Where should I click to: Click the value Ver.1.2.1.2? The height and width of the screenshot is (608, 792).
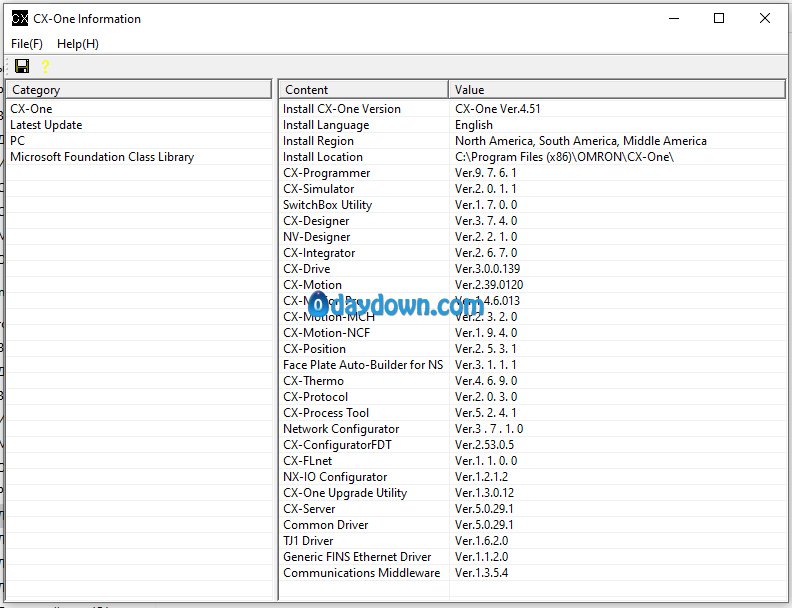click(481, 477)
